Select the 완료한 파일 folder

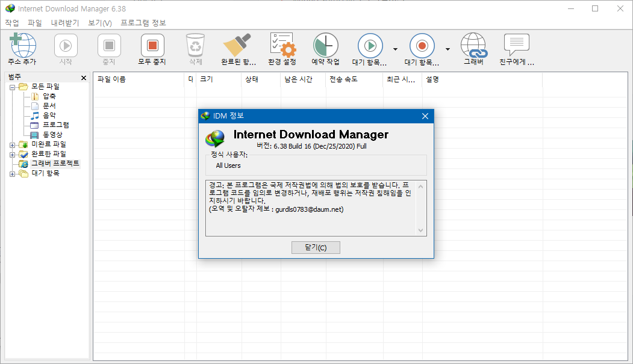[x=48, y=153]
